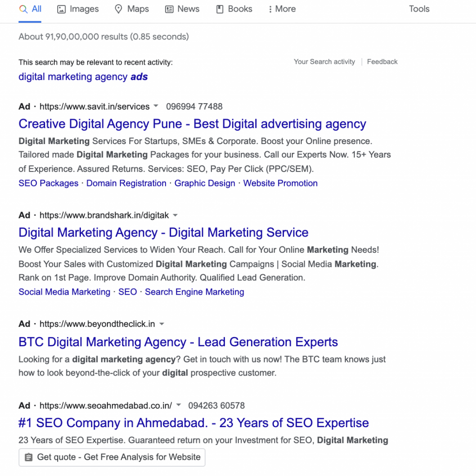Open the Tools search options
This screenshot has width=476, height=476.
click(419, 9)
